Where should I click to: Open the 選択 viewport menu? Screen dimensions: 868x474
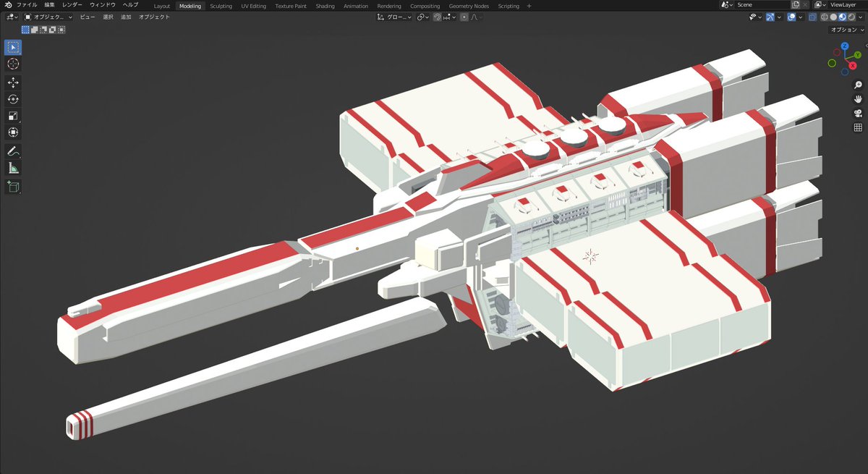click(x=108, y=17)
